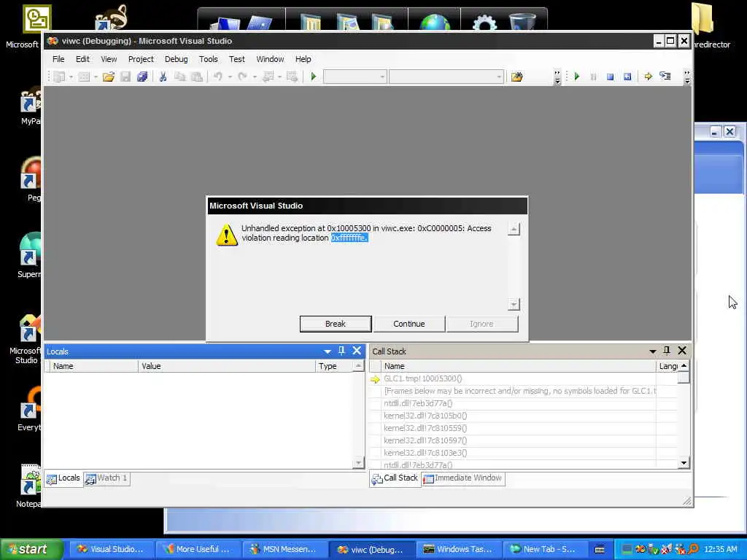This screenshot has height=560, width=747.
Task: Expand the Redo history dropdown arrow
Action: coord(255,77)
